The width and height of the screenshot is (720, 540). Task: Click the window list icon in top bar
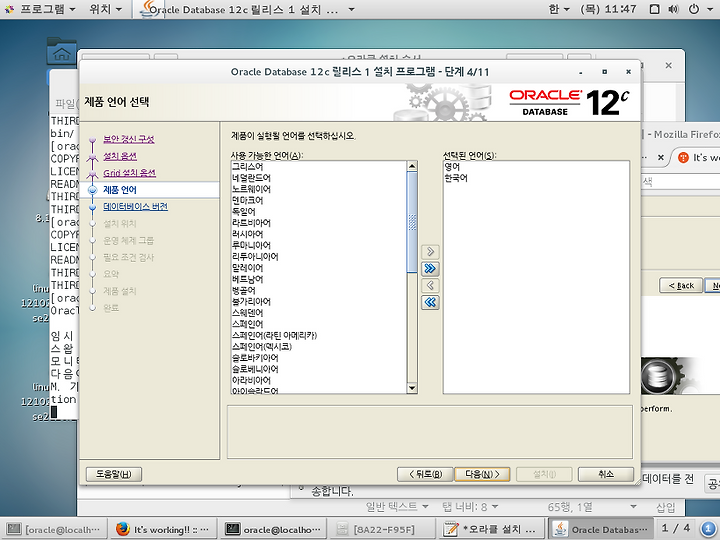655,9
